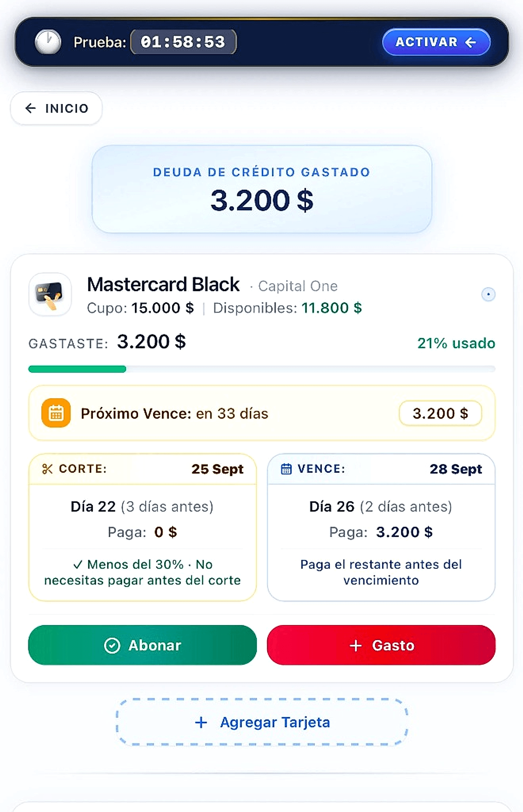Click the plus icon on the Gasto button
This screenshot has height=812, width=523.
(356, 645)
